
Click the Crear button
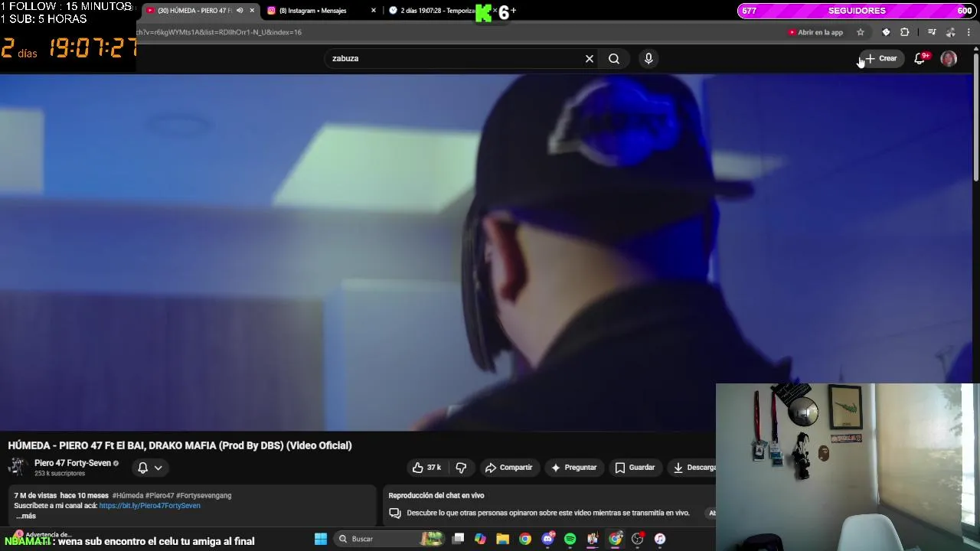(x=881, y=59)
